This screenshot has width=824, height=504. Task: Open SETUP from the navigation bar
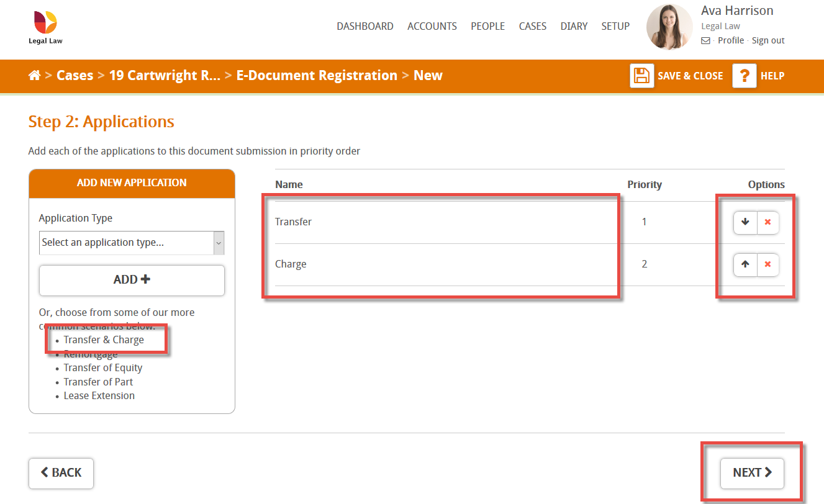[615, 26]
